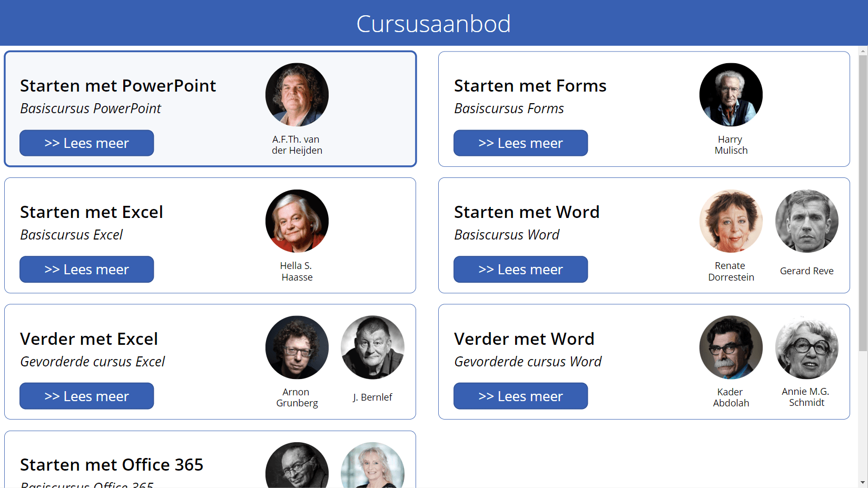Click the photo above the name Gerard Reve
868x488 pixels.
tap(807, 221)
